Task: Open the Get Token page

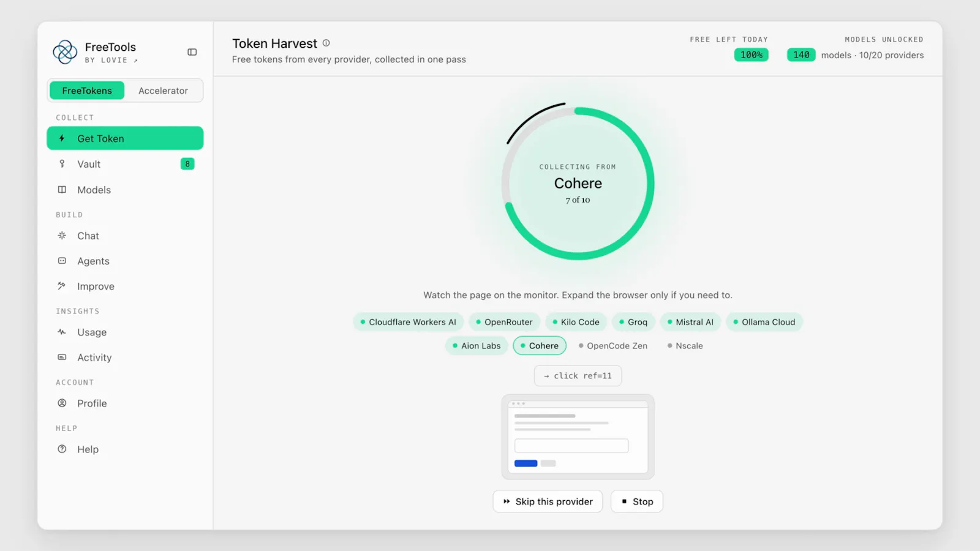Action: click(125, 138)
